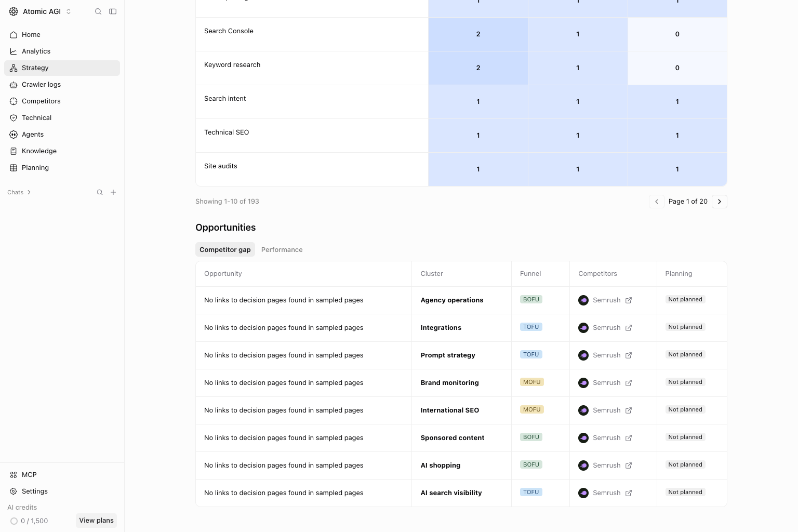Click the Agents icon

[x=14, y=135]
